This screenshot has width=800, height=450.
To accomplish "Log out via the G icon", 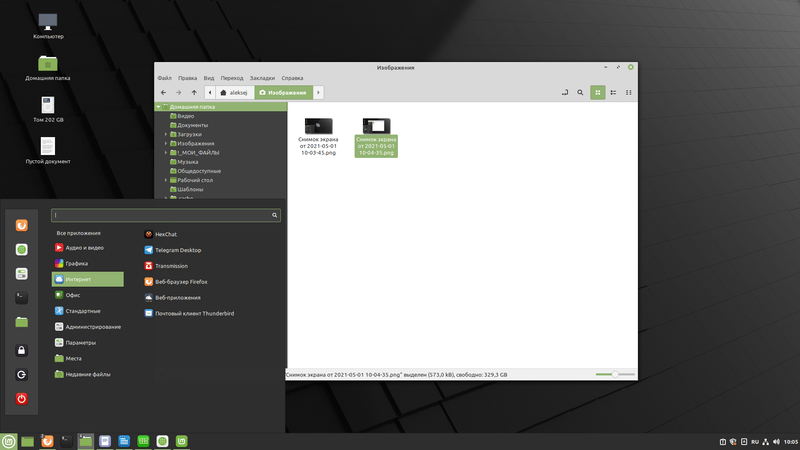I will [21, 374].
